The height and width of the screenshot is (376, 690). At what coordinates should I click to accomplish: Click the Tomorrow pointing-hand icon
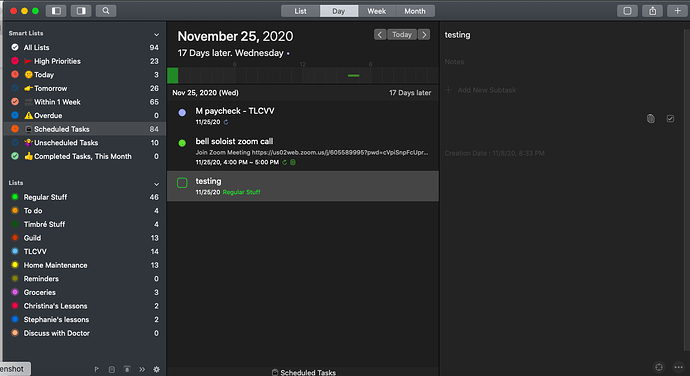tap(29, 88)
